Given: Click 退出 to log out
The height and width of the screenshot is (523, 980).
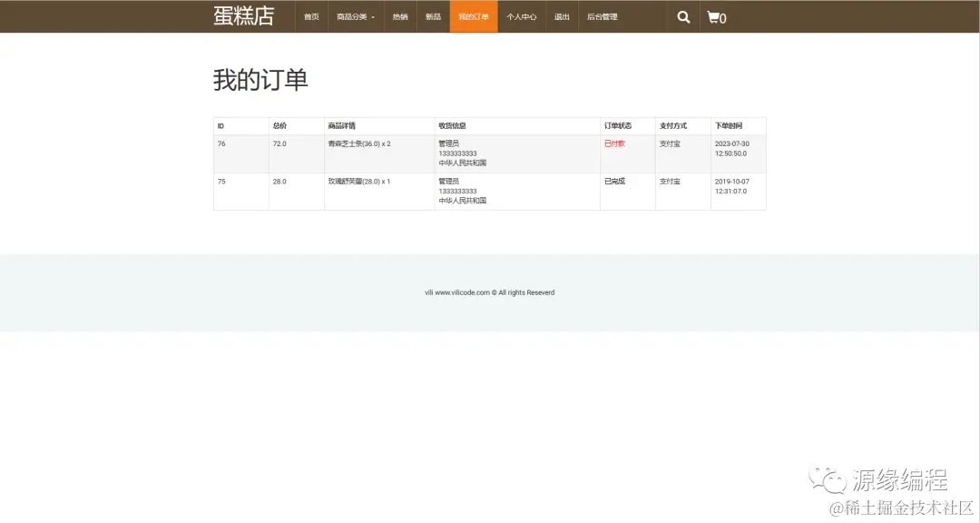Looking at the screenshot, I should tap(562, 17).
